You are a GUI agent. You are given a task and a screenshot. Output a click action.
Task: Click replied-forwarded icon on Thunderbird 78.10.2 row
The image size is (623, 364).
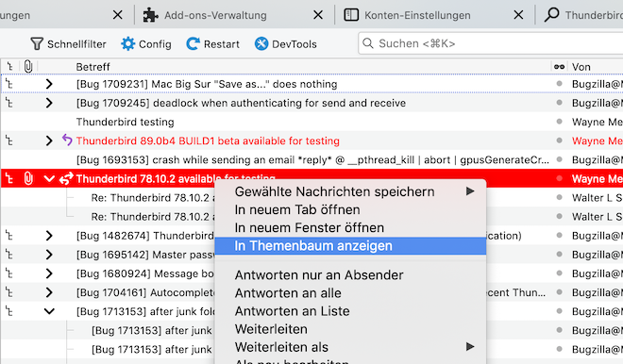(x=66, y=178)
